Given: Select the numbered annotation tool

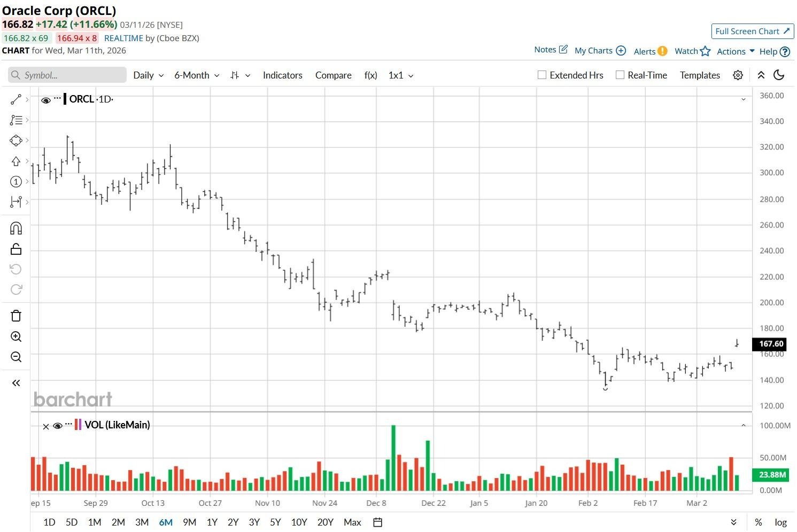Looking at the screenshot, I should pos(16,182).
